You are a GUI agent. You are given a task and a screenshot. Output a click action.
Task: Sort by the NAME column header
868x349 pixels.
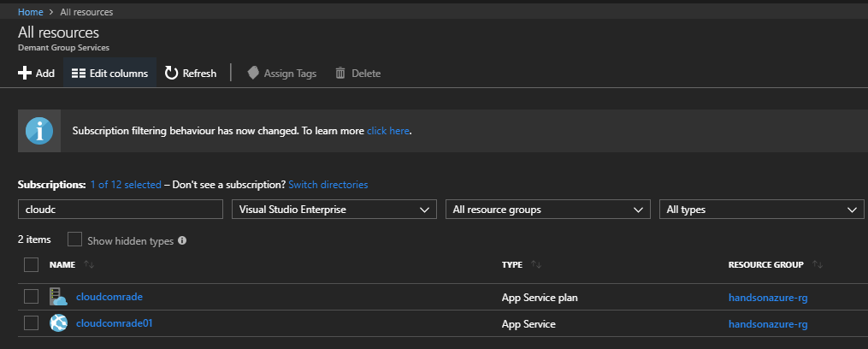click(x=62, y=265)
